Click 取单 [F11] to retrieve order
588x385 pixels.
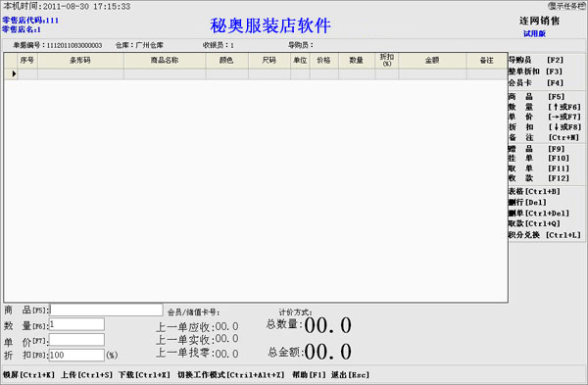[538, 168]
